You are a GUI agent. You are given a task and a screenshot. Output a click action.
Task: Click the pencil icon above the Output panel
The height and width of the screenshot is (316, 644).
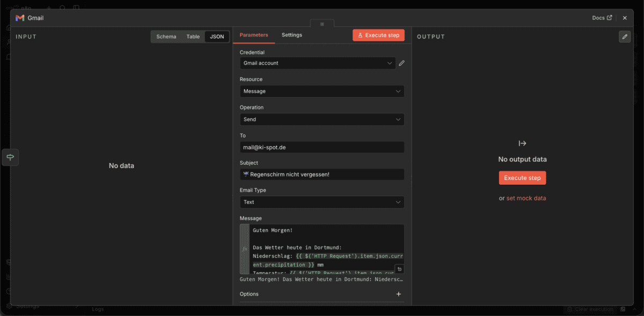point(624,37)
